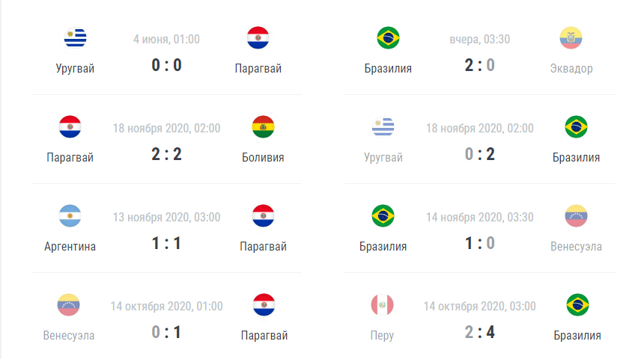Click Uruguay flag in 4 June match

75,37
